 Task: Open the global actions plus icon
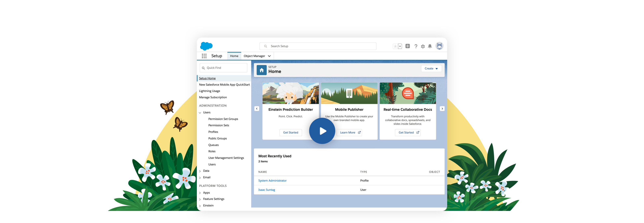tap(408, 46)
